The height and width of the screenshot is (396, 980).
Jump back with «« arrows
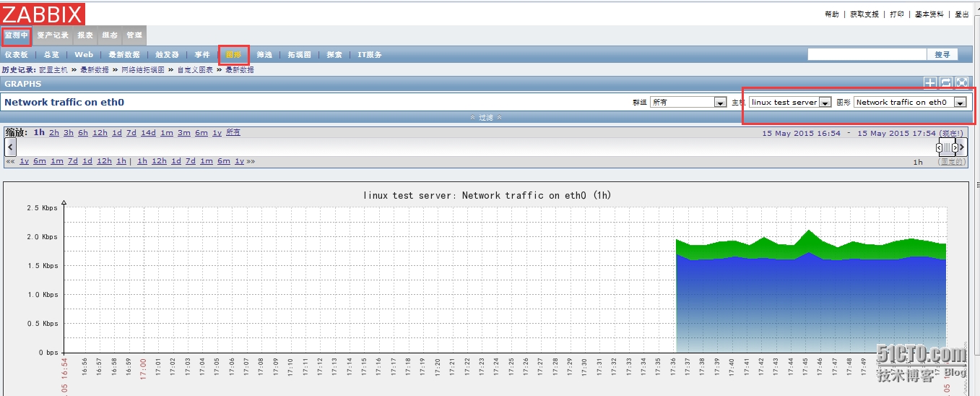point(9,161)
